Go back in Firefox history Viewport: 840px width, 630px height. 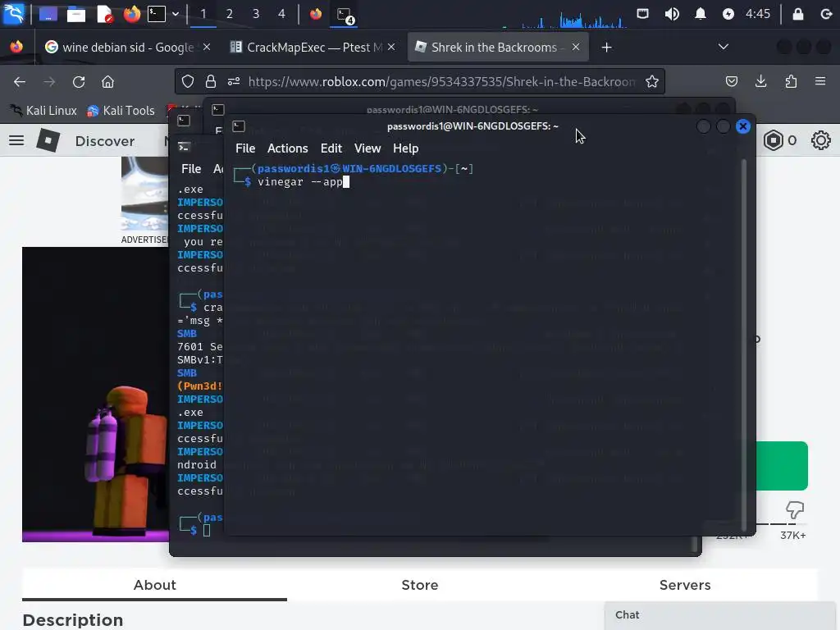tap(20, 81)
